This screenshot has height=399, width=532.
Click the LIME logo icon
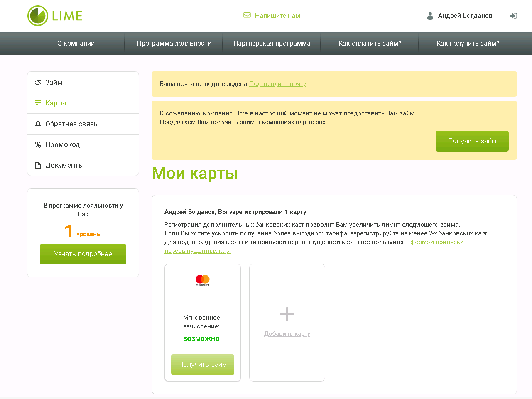pyautogui.click(x=38, y=16)
